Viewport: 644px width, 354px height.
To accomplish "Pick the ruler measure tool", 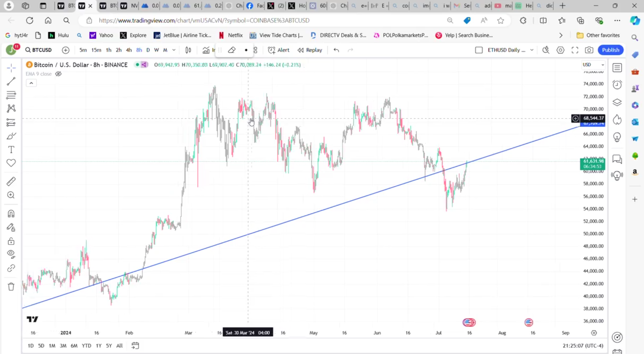I will click(11, 181).
